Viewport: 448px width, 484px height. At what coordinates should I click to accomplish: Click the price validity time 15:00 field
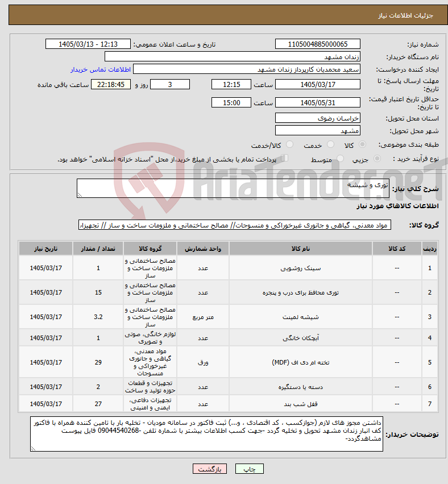tap(231, 102)
